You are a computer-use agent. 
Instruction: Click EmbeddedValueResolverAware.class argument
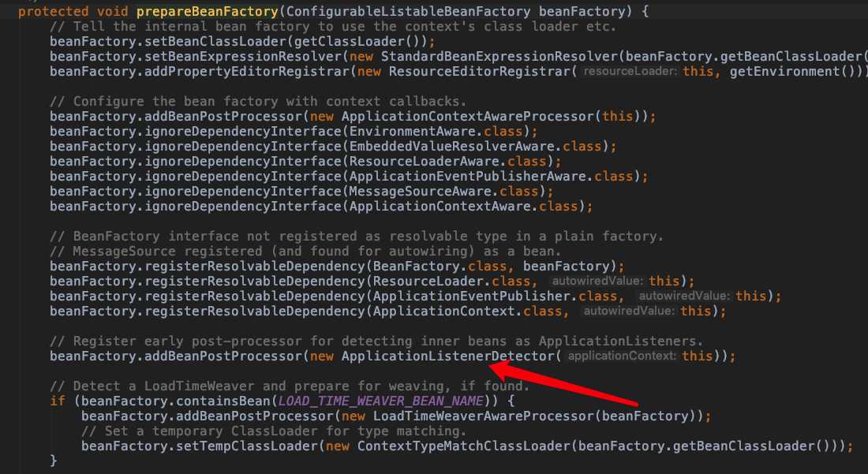pos(475,146)
